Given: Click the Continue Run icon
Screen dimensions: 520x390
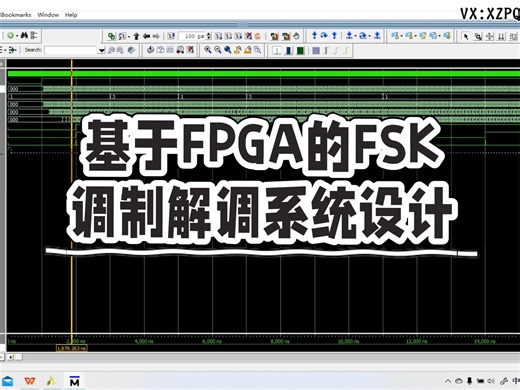Looking at the screenshot, I should pyautogui.click(x=228, y=36).
